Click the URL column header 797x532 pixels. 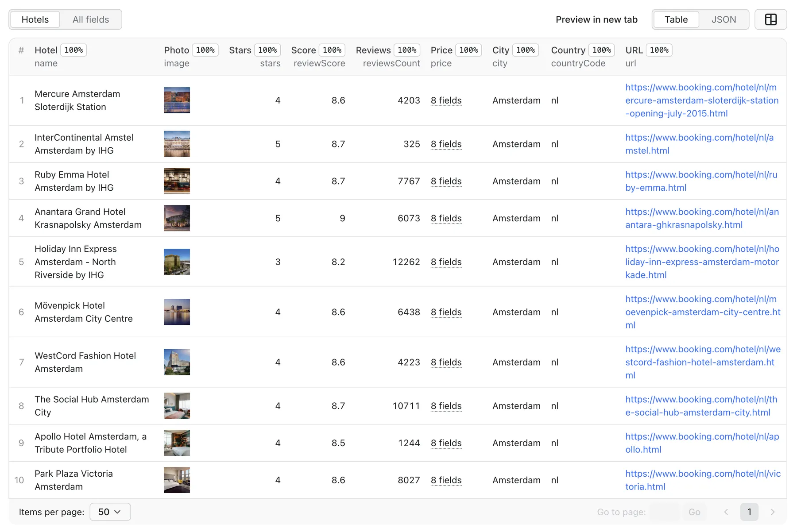pos(634,50)
